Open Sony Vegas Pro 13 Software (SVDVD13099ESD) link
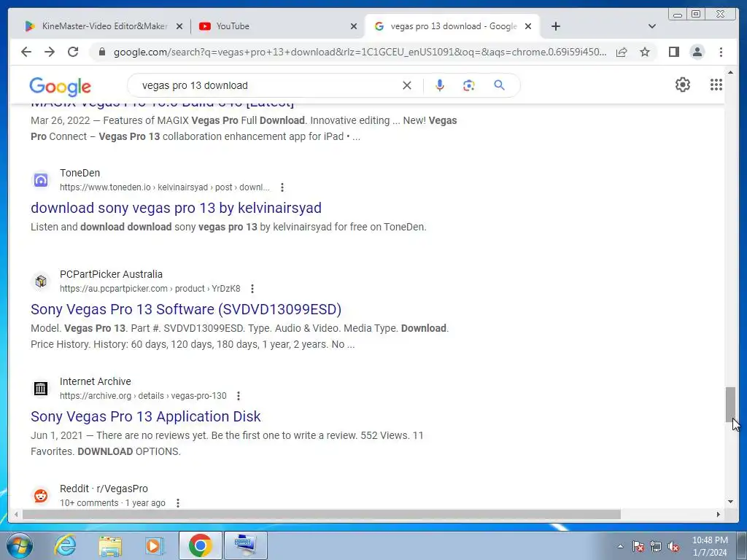The image size is (747, 560). [x=186, y=309]
